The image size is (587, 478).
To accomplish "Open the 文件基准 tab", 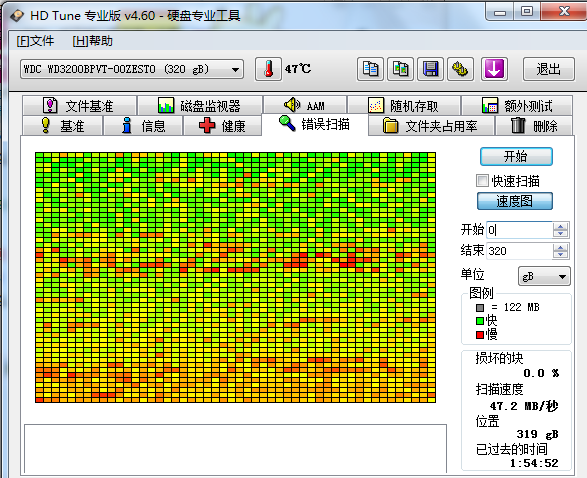I will tap(79, 106).
